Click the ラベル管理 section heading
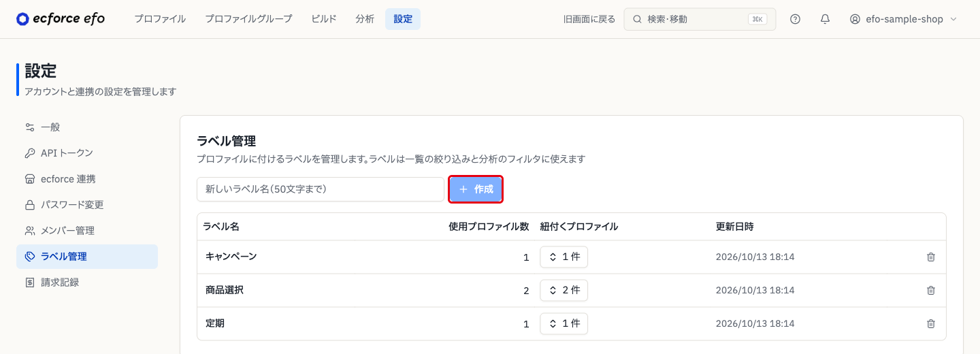Image resolution: width=980 pixels, height=354 pixels. (x=226, y=141)
